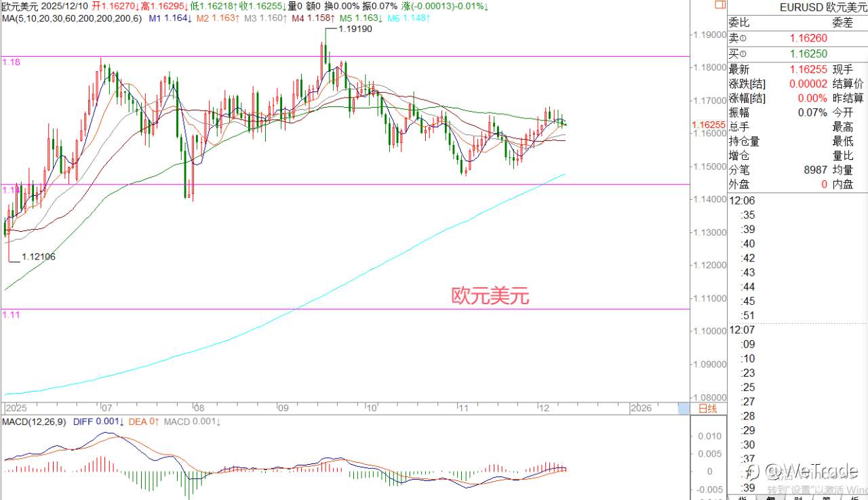This screenshot has width=868, height=500.
Task: Click the 1.19190 high price annotation
Action: click(x=355, y=29)
